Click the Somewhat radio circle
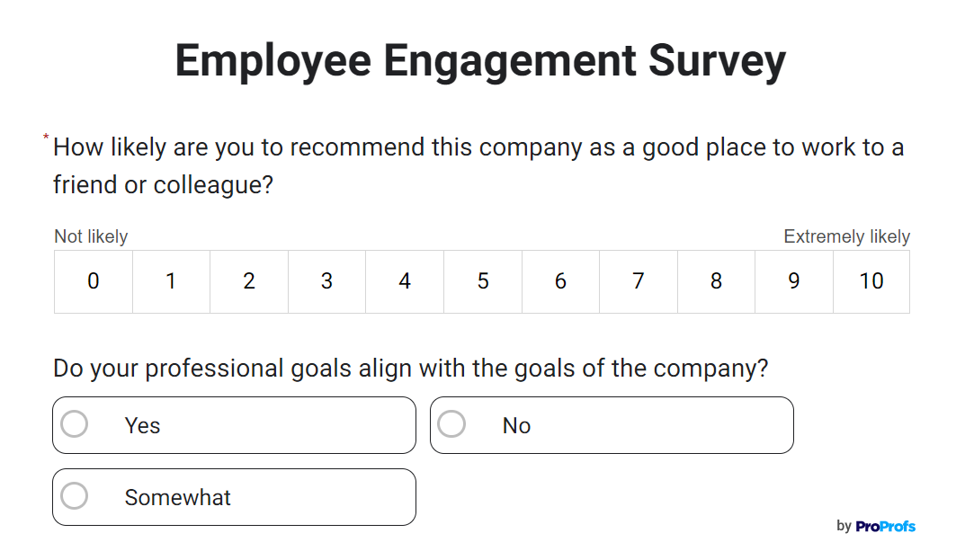974x560 pixels. 75,496
